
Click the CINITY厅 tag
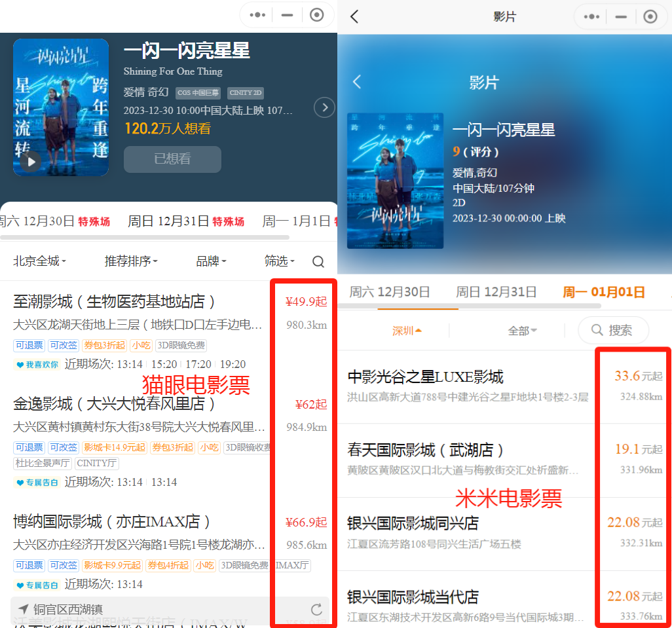click(97, 463)
